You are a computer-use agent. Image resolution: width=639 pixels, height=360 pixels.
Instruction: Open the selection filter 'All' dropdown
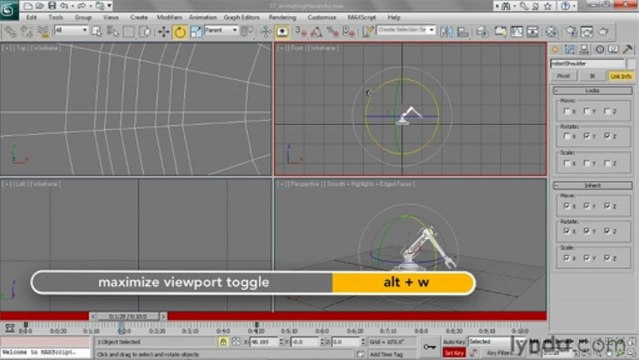tap(71, 30)
